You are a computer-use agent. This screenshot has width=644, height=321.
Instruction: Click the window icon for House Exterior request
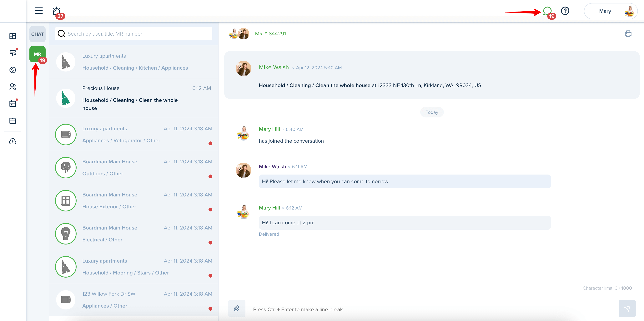[66, 201]
